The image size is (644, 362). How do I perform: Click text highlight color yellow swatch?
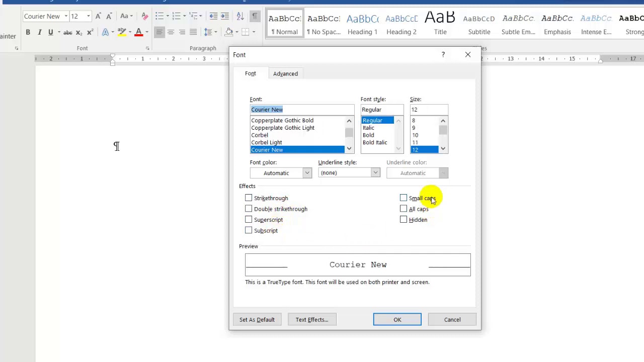[x=121, y=32]
